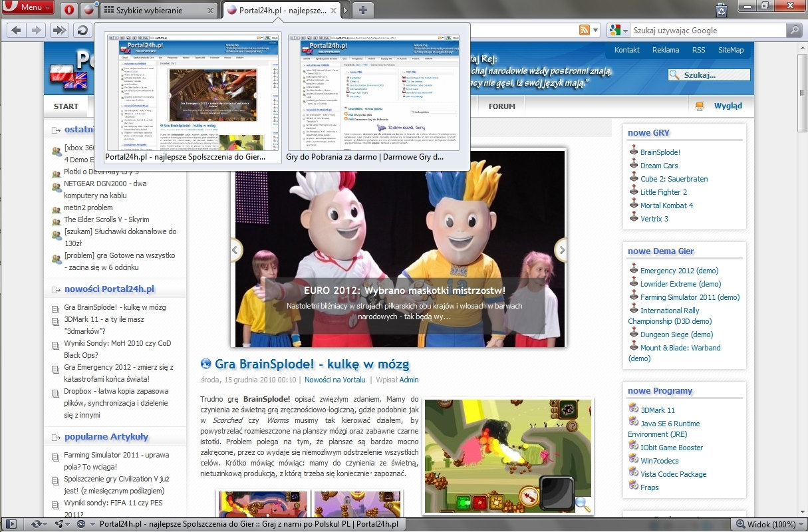Reload the page

pyautogui.click(x=82, y=30)
